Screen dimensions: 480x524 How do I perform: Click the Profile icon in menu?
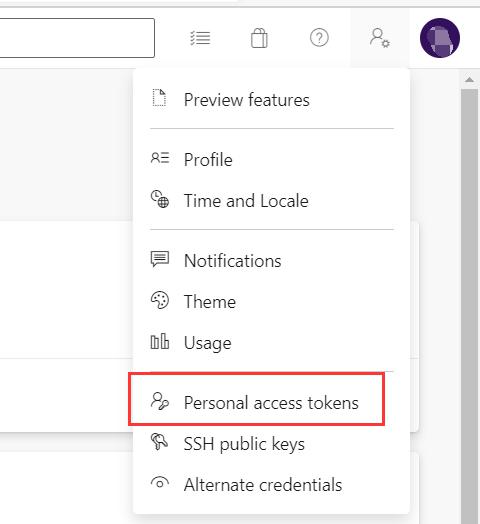coord(160,158)
